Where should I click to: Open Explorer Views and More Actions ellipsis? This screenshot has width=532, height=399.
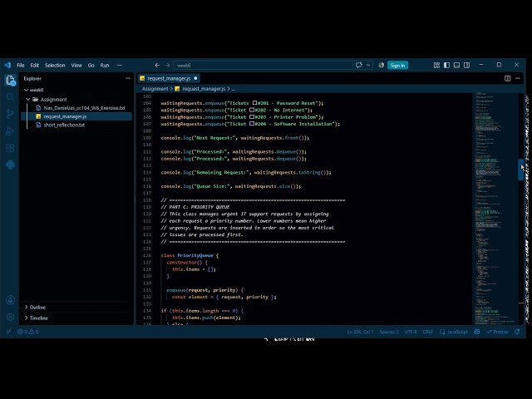pyautogui.click(x=128, y=78)
